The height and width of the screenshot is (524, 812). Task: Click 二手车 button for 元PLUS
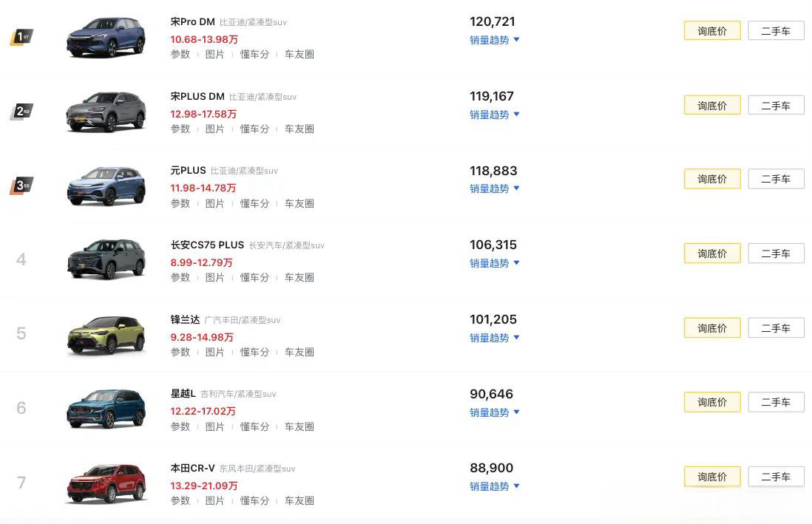click(x=776, y=179)
